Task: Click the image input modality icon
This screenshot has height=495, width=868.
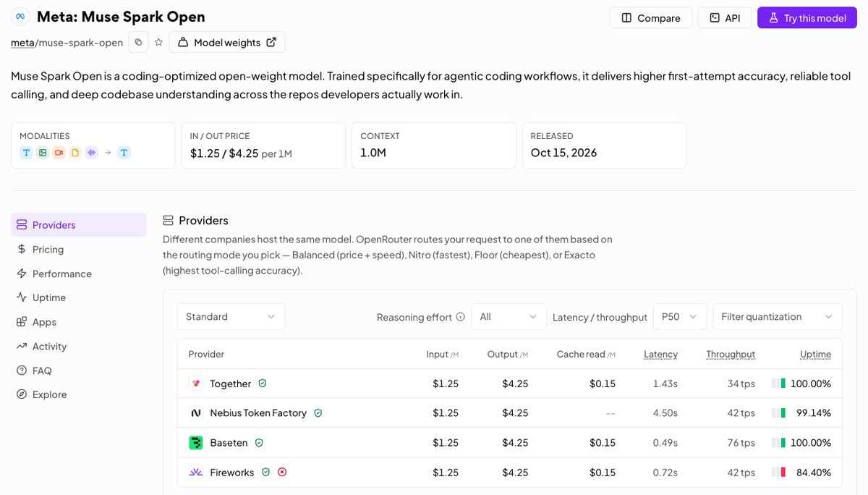Action: [x=43, y=153]
